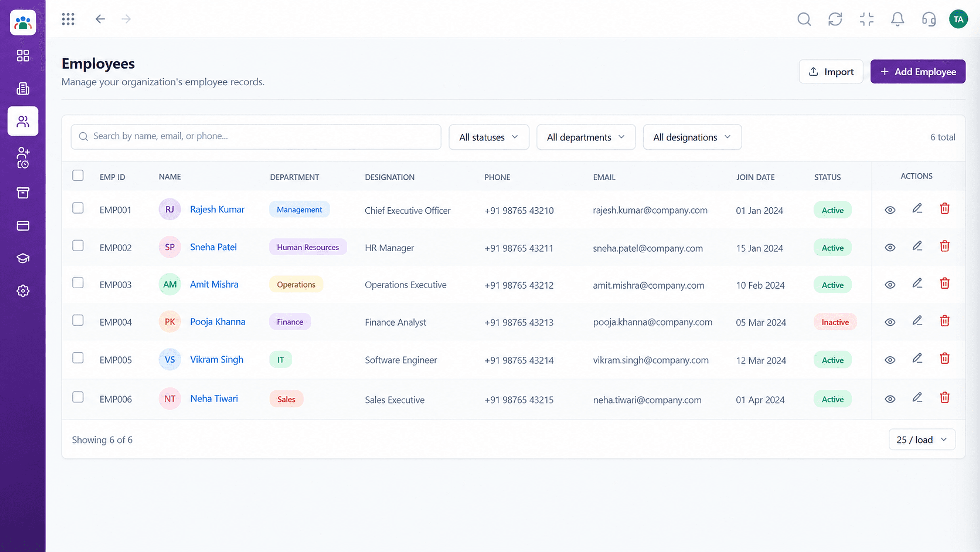This screenshot has height=552, width=980.
Task: Go back using the left arrow
Action: point(100,19)
